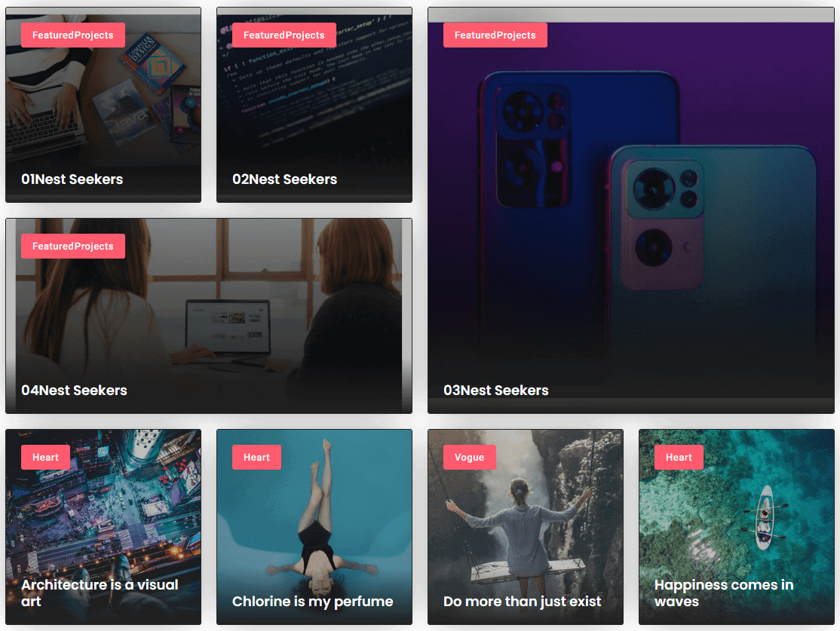Click the code editor screen image
Screen dimensions: 840x631
click(x=314, y=105)
